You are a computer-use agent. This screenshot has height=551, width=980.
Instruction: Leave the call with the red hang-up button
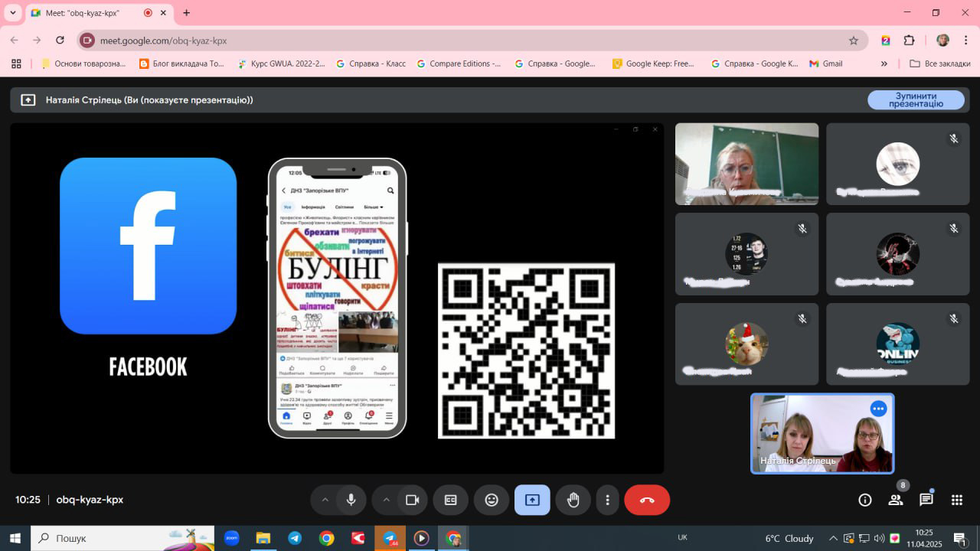pyautogui.click(x=647, y=500)
